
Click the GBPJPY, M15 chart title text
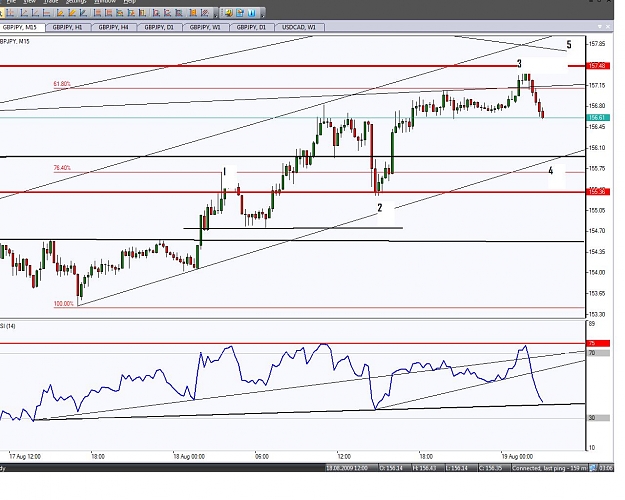tap(15, 41)
